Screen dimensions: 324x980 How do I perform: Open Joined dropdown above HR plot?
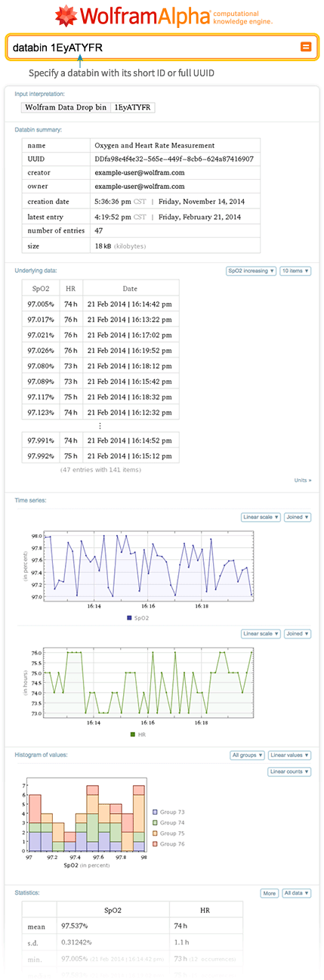(x=298, y=634)
